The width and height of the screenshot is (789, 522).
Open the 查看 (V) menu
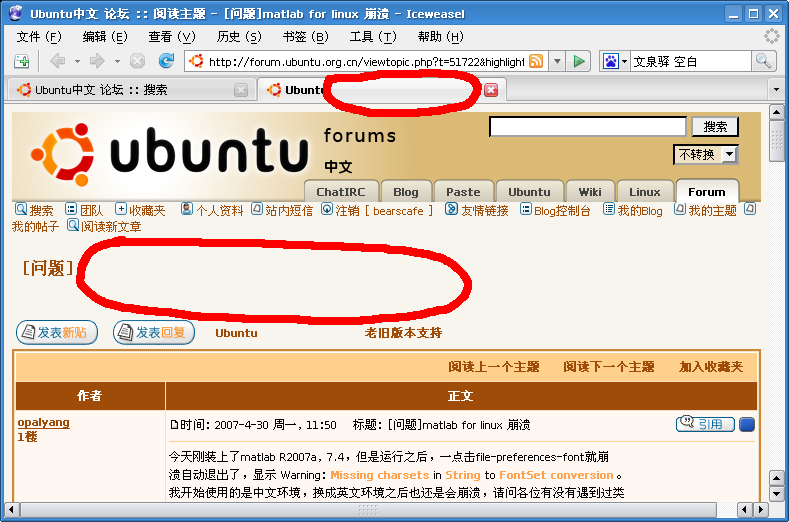pyautogui.click(x=172, y=37)
